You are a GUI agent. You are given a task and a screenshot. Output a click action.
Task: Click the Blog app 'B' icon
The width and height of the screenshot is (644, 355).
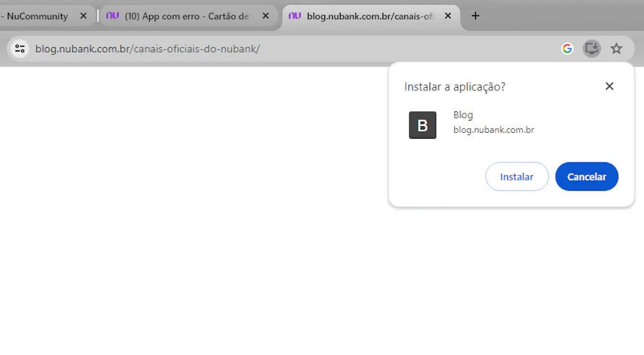422,125
